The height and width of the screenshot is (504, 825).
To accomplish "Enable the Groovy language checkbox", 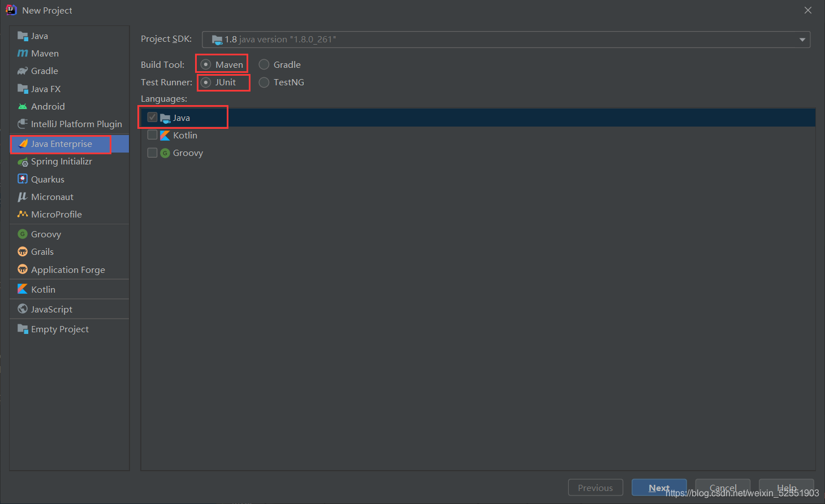I will (152, 153).
